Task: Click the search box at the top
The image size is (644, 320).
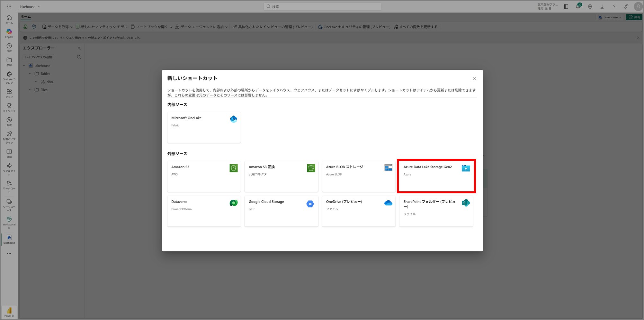Action: click(x=322, y=6)
